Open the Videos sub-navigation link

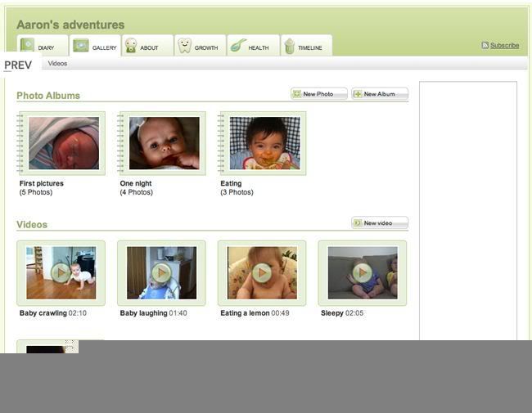point(57,64)
